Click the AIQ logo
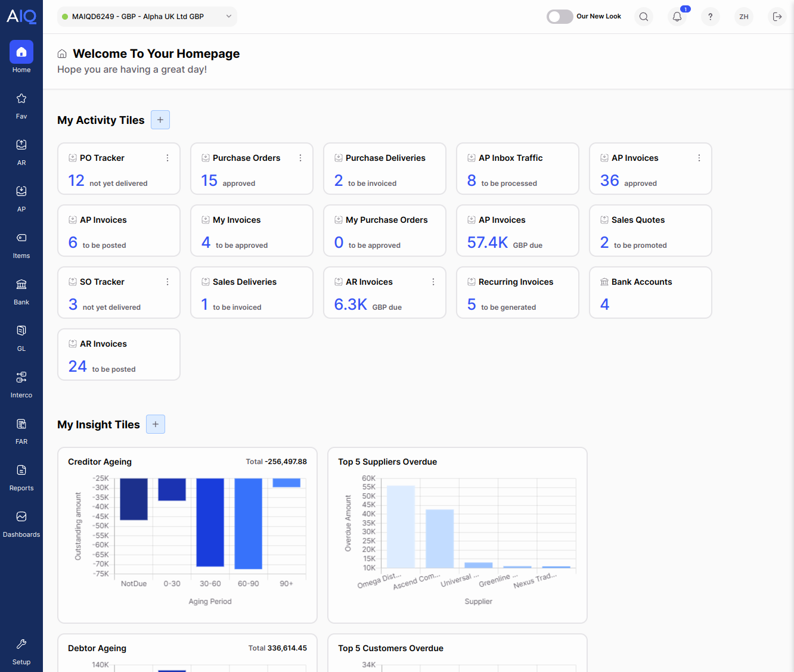This screenshot has width=794, height=672. point(21,16)
